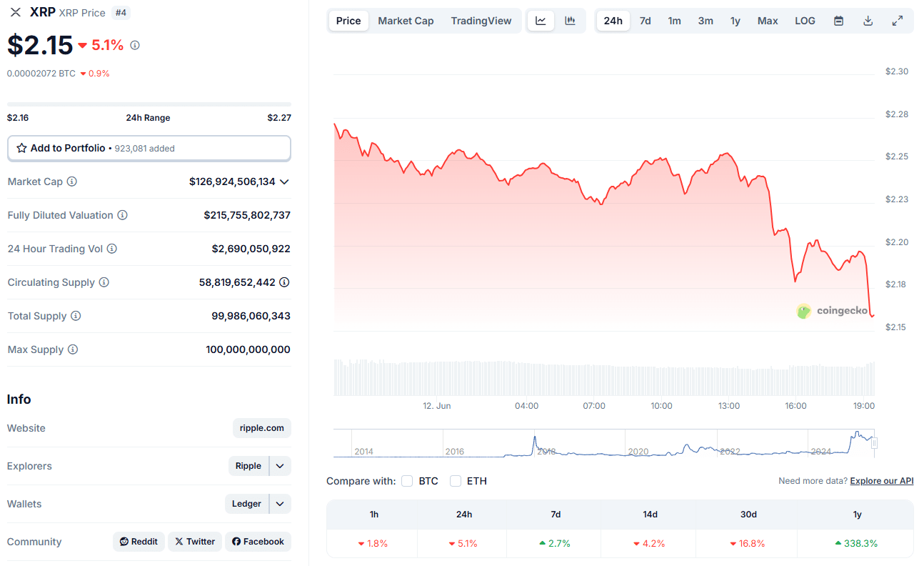This screenshot has width=924, height=566.
Task: Switch to candlestick chart view
Action: (570, 21)
